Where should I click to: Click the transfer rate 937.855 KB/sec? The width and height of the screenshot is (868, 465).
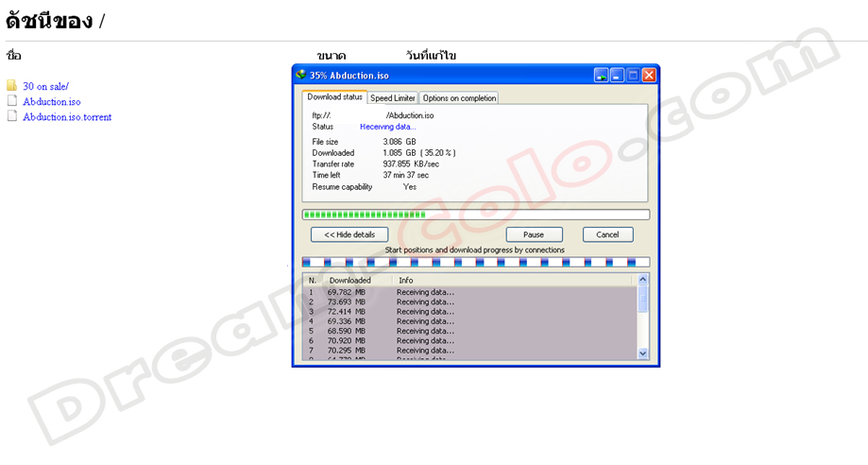tap(411, 164)
